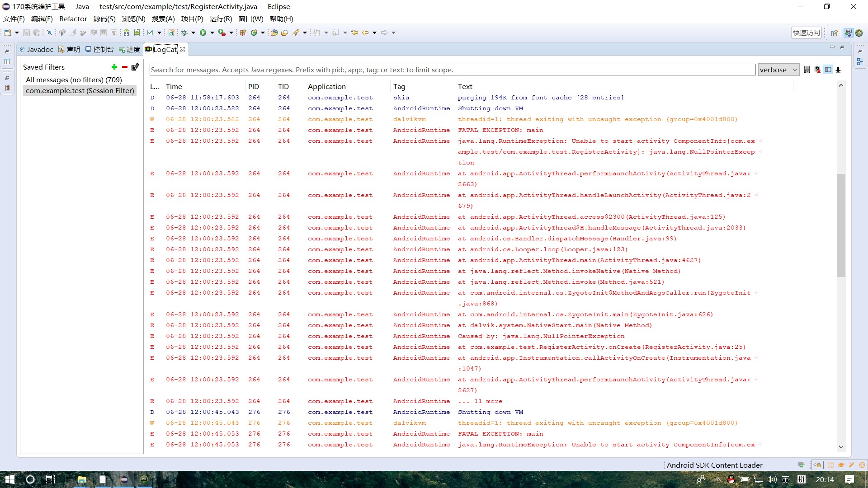
Task: Delete selected LogCat filter with red minus
Action: click(125, 67)
